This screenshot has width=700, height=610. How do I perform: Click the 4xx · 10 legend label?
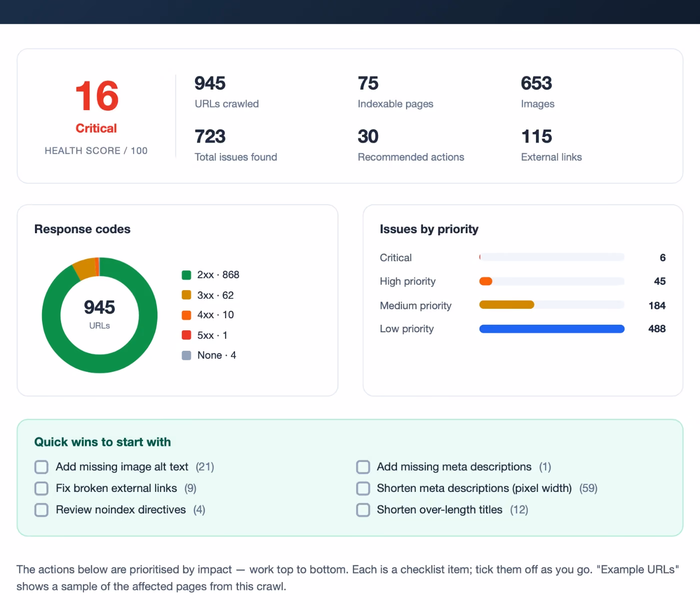[215, 315]
